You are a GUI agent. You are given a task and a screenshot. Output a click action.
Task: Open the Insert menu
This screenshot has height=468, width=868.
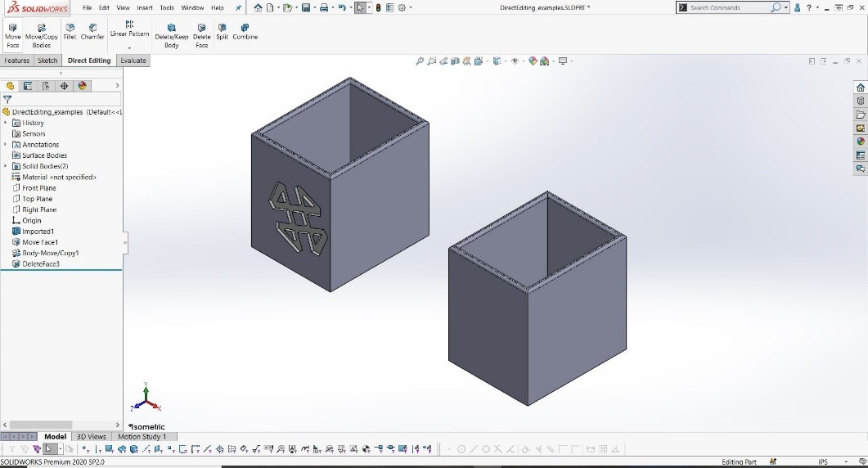click(x=145, y=8)
